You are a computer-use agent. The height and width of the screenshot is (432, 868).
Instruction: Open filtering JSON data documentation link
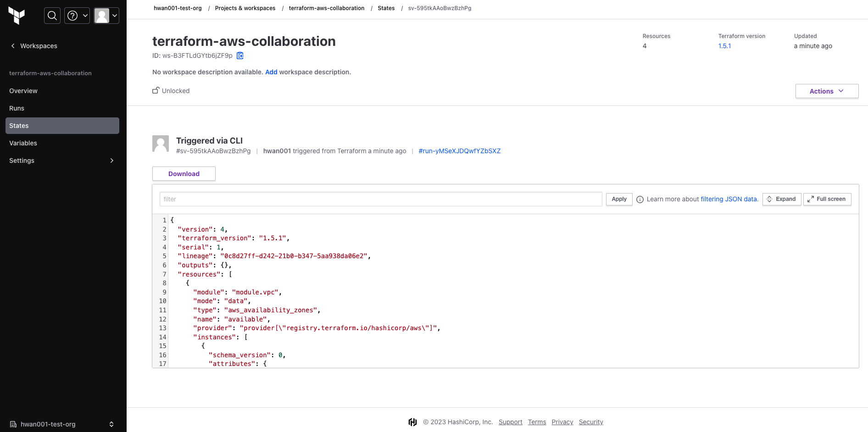(x=729, y=199)
